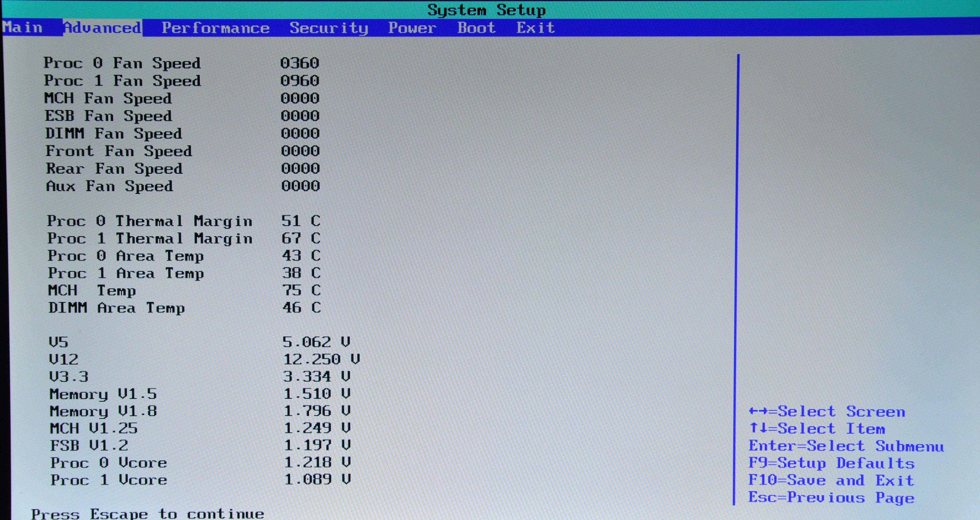
Task: Select the Proc 1 Vcore voltage value
Action: [317, 479]
